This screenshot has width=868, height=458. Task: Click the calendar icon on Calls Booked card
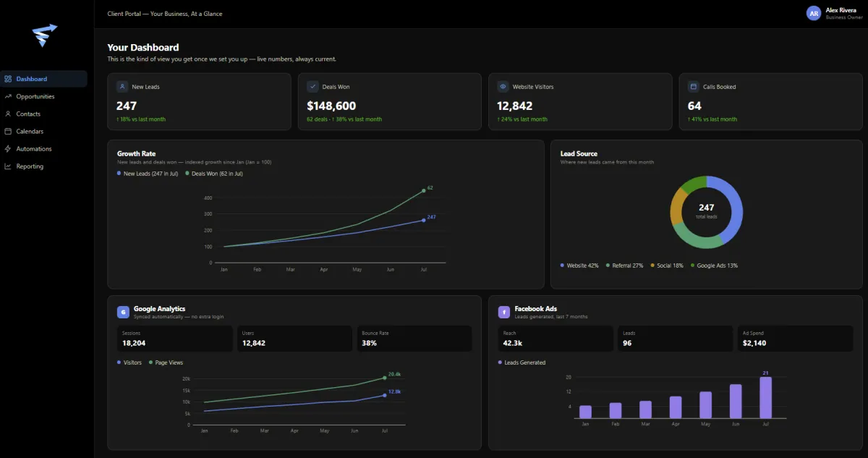(x=694, y=86)
